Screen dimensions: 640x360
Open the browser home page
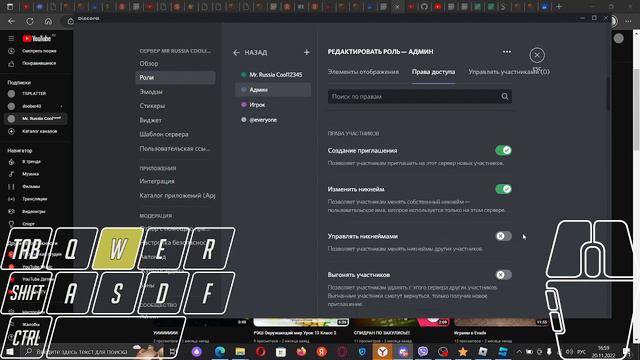(48, 21)
